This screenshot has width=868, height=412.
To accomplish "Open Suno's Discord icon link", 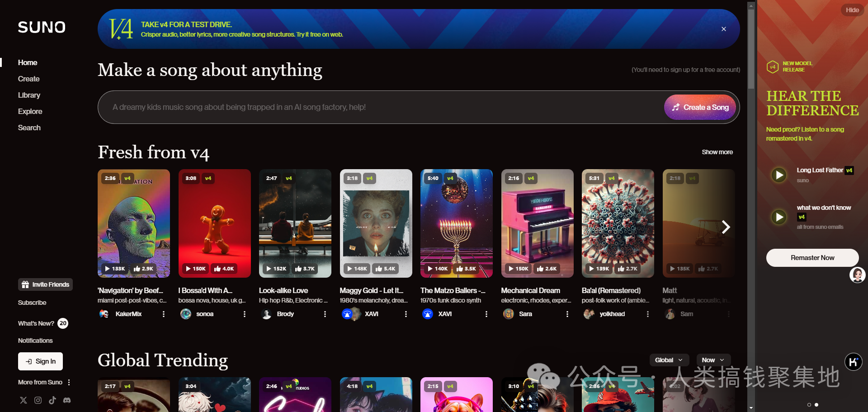I will click(x=67, y=400).
